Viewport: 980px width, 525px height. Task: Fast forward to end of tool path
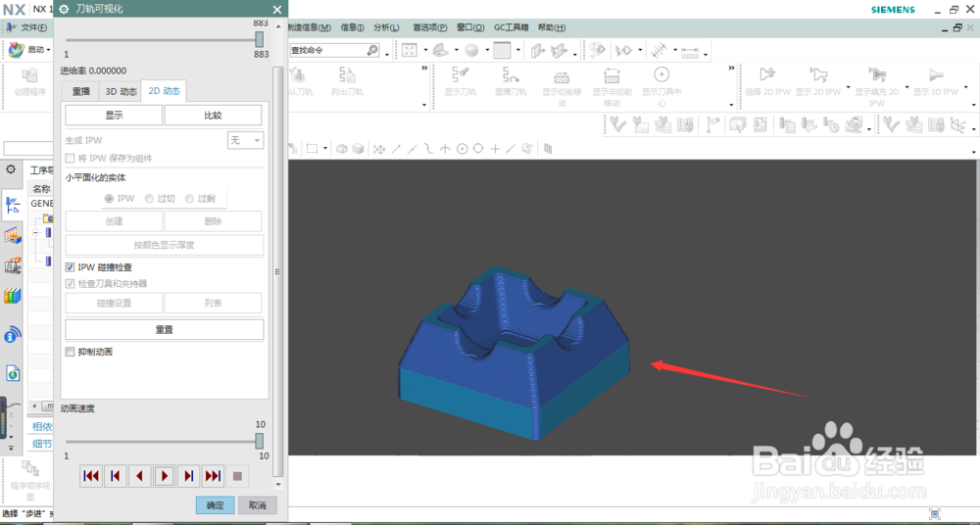coord(213,476)
